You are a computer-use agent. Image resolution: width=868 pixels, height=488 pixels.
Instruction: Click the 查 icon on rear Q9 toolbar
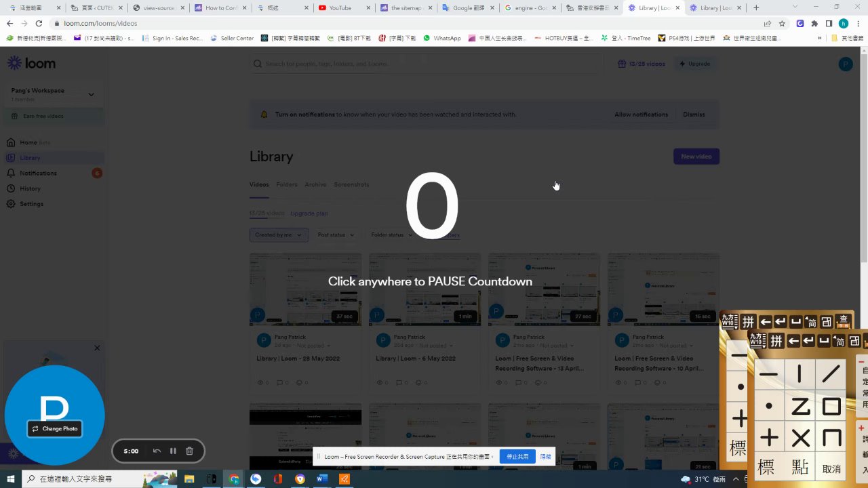843,321
